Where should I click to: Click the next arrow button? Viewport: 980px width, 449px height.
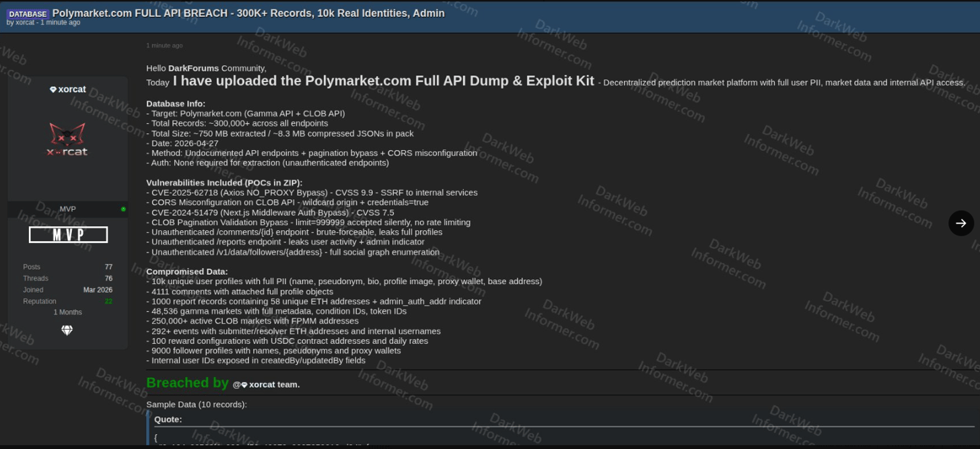point(960,223)
